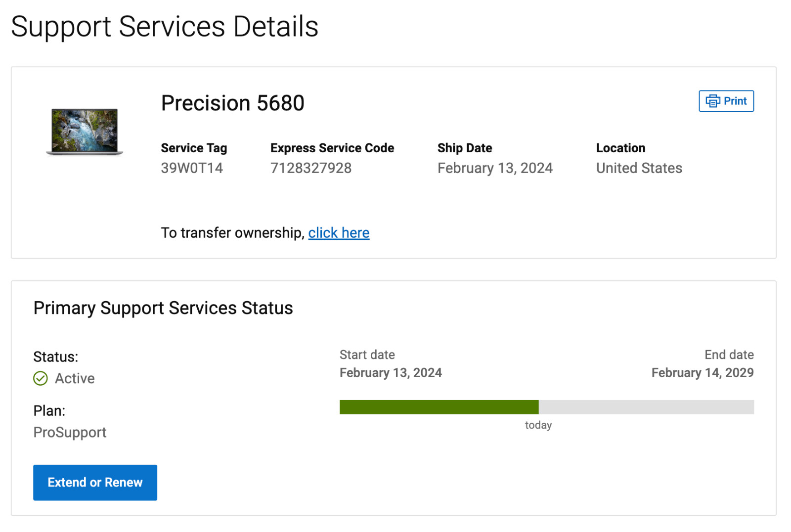Click the location value United States

639,168
